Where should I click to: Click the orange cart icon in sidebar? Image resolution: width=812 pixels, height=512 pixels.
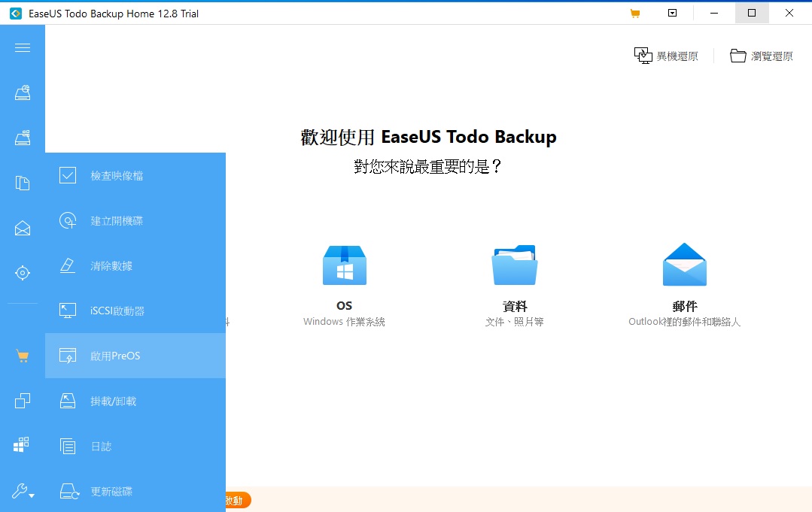pos(23,356)
